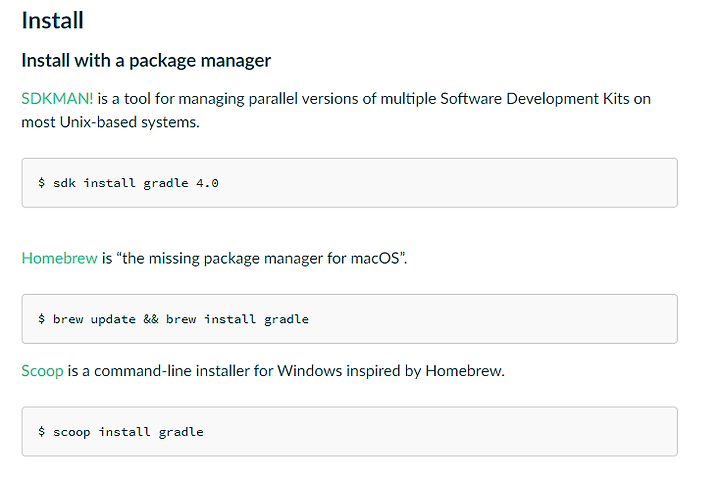Viewport: 720px width, 479px height.
Task: Open the green Homebrew link
Action: 60,258
